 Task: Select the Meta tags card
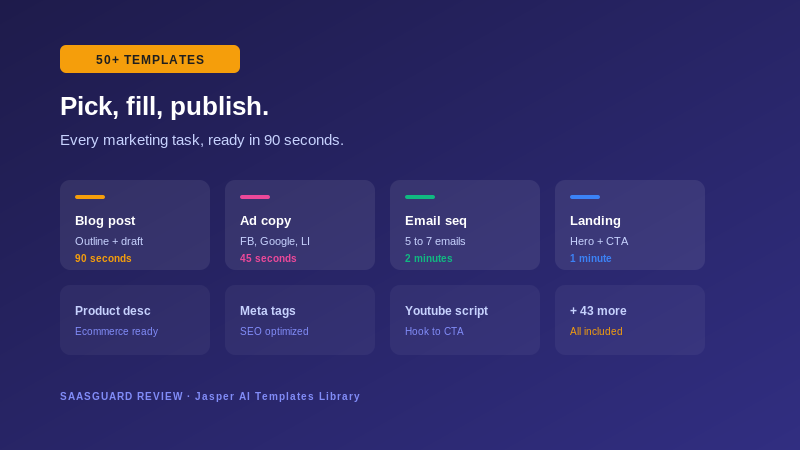pyautogui.click(x=300, y=320)
